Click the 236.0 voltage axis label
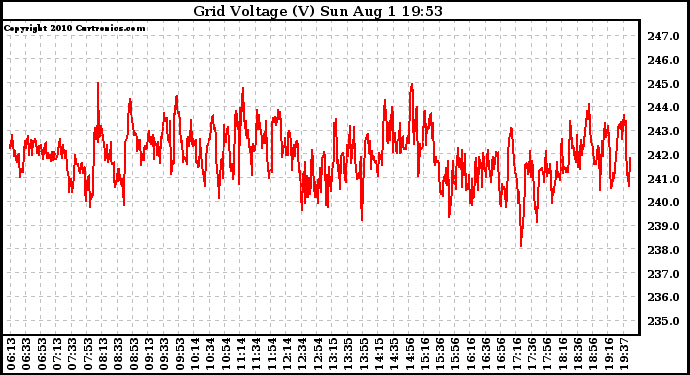The width and height of the screenshot is (690, 375). [663, 297]
